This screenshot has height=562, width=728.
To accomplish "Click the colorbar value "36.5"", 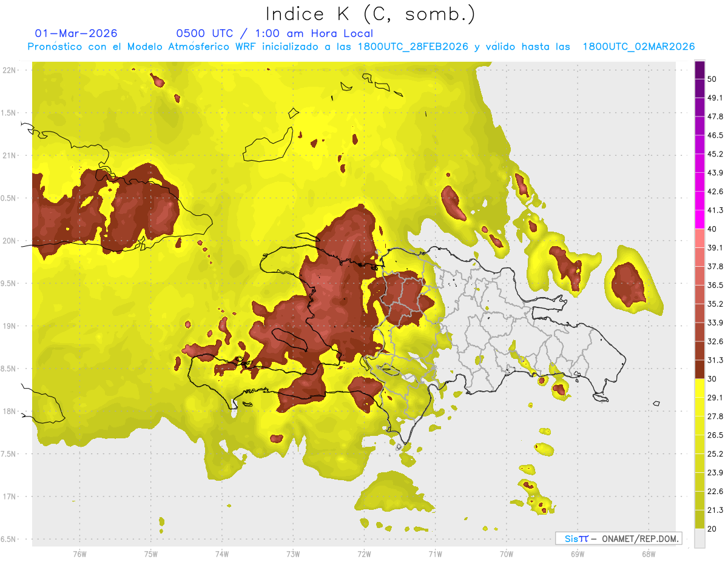I will tap(715, 285).
